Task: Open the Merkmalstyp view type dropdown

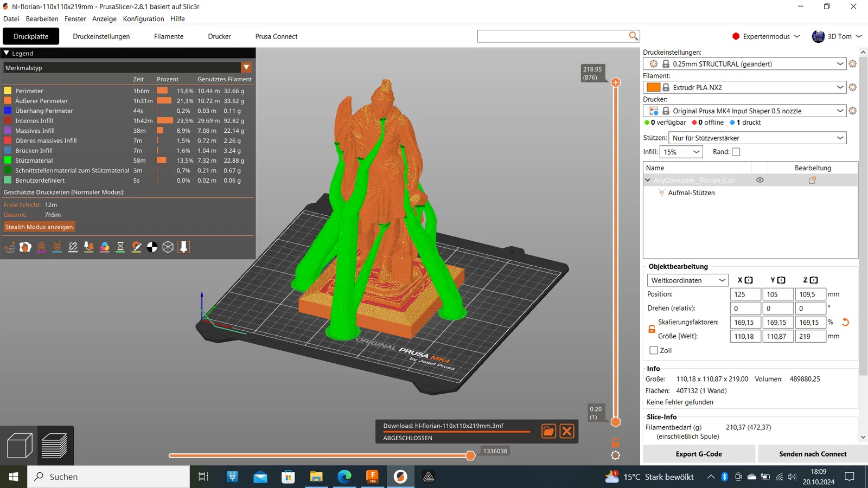Action: 246,68
